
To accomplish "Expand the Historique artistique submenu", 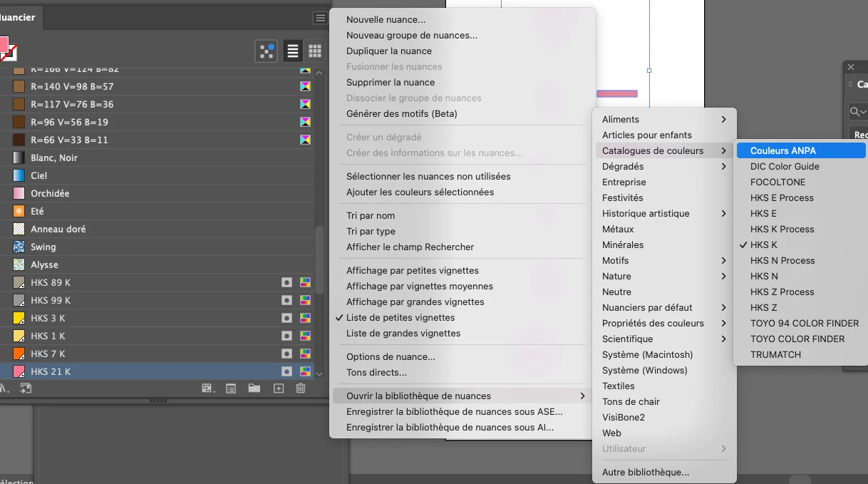I will (664, 214).
